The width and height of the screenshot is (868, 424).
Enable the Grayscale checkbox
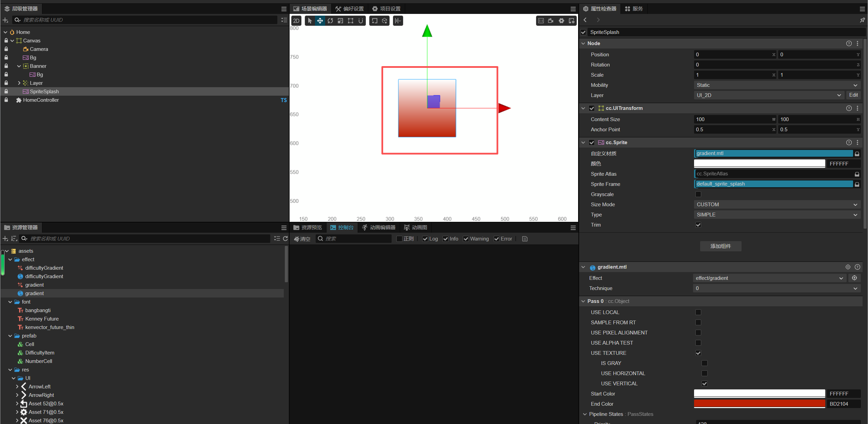point(698,194)
